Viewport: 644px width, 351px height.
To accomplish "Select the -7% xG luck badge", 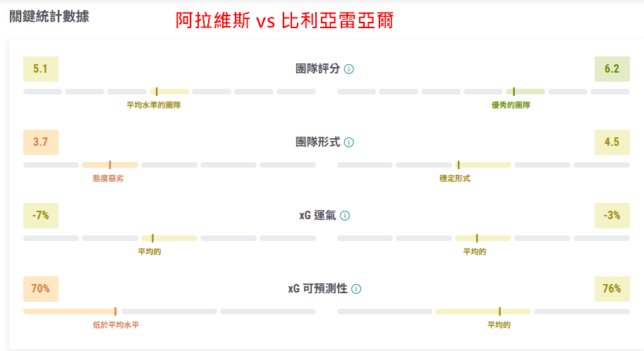I will pyautogui.click(x=41, y=216).
